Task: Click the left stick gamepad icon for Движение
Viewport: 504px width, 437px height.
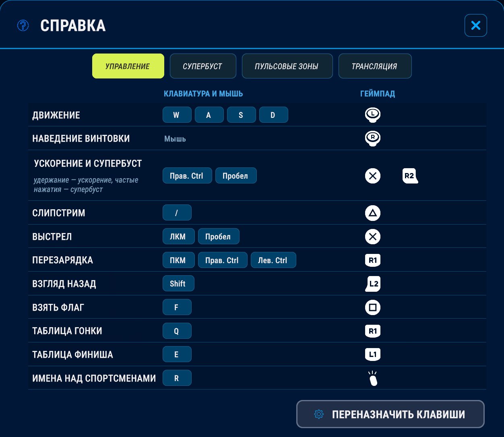Action: (x=373, y=115)
